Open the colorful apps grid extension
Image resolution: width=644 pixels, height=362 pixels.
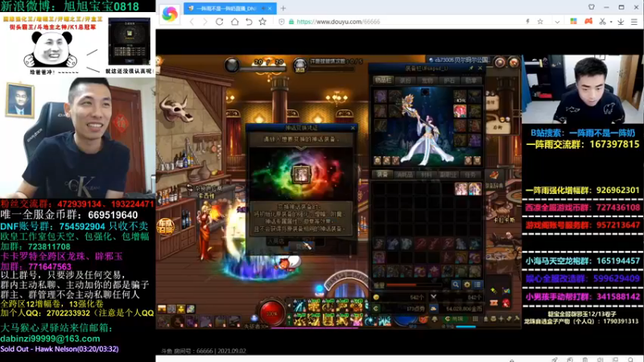pyautogui.click(x=573, y=22)
